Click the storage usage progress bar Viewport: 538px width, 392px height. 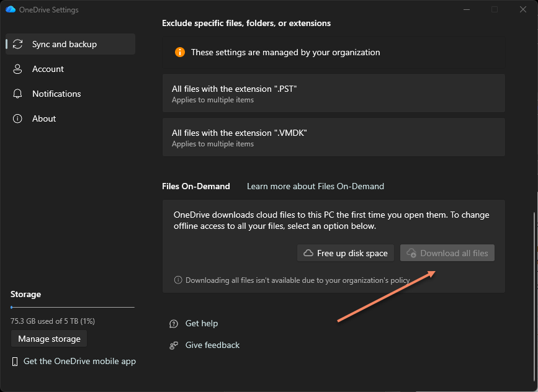point(73,307)
